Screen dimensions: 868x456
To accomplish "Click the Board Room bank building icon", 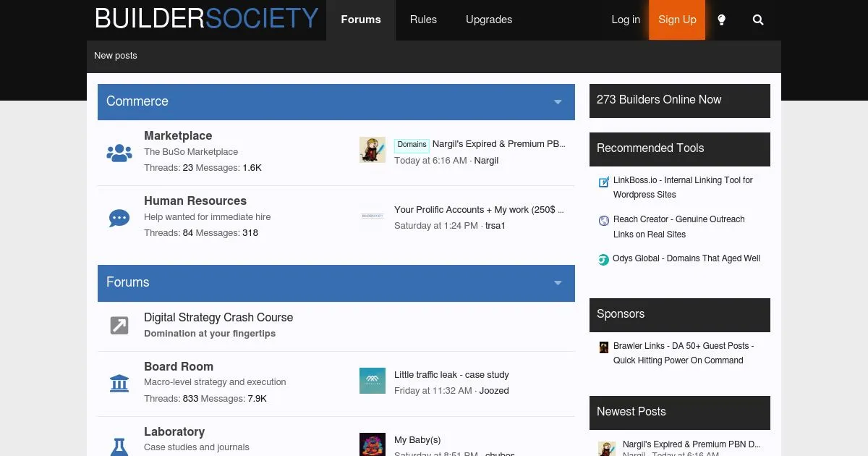I will coord(119,384).
